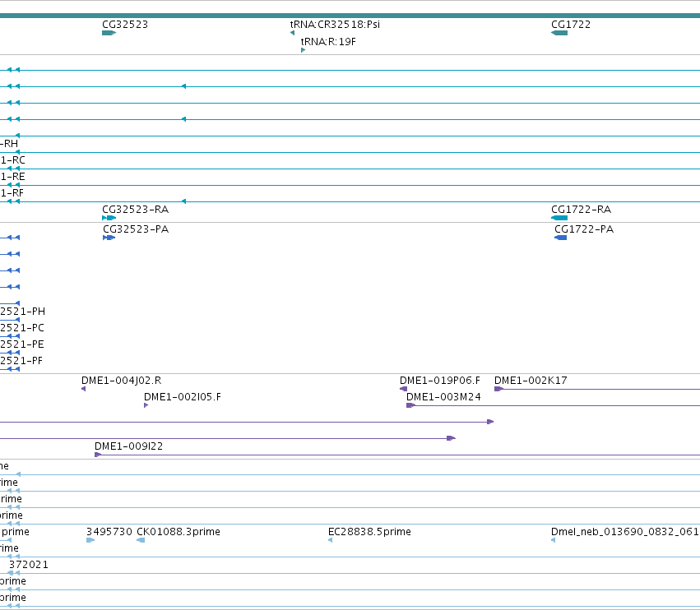Click the CG32523-RA label
The width and height of the screenshot is (700, 610).
coord(135,210)
